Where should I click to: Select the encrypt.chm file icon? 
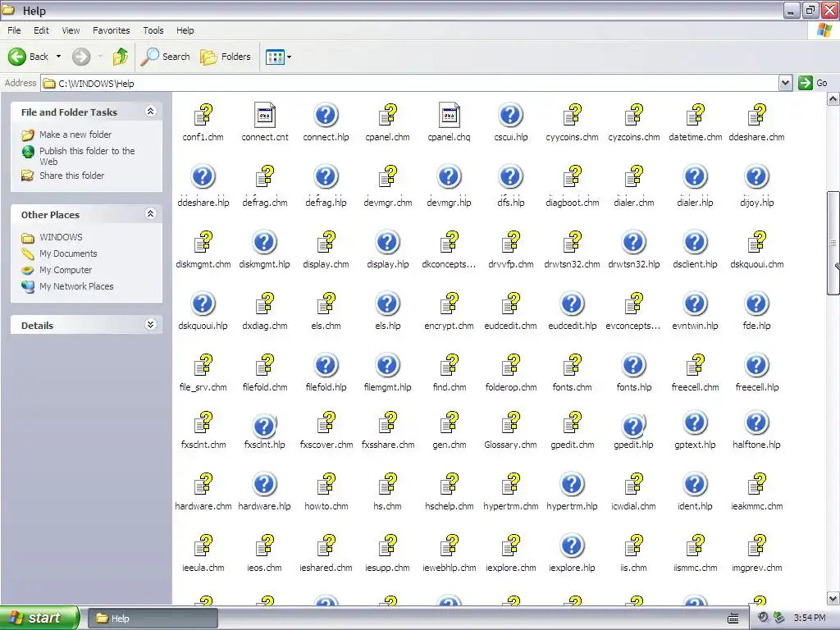[449, 304]
